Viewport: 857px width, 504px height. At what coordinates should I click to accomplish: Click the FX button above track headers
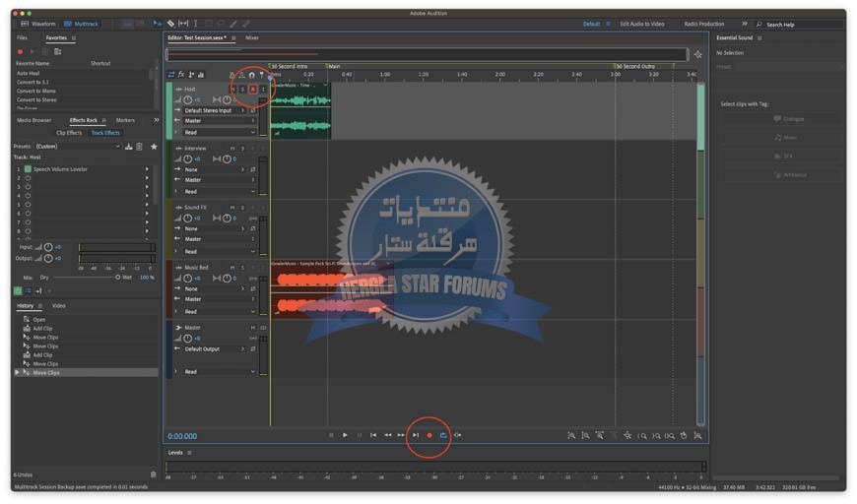tap(181, 75)
